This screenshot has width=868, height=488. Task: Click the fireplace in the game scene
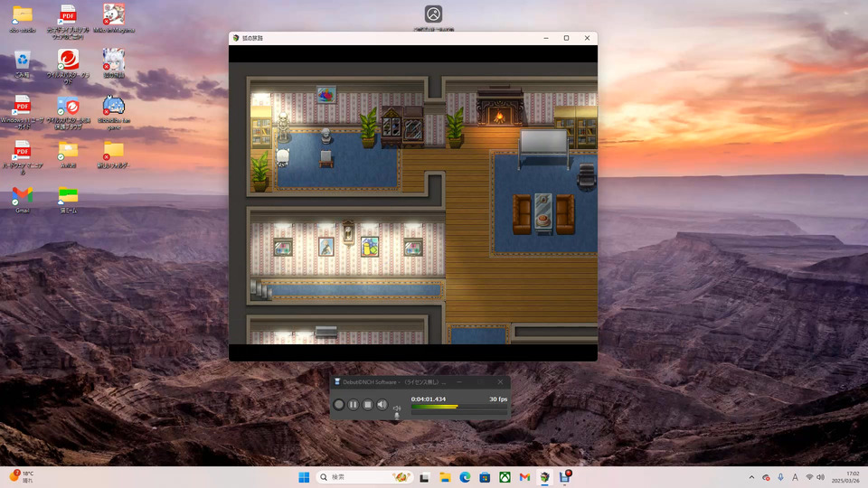499,108
